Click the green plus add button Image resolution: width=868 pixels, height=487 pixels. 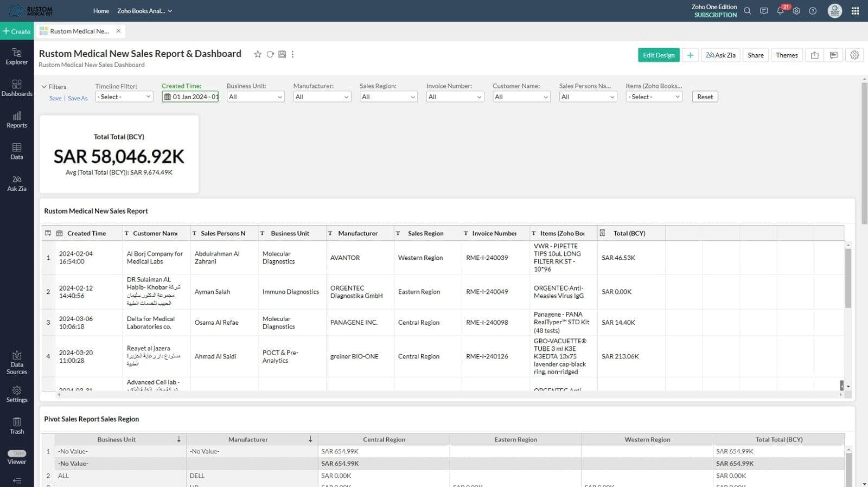click(690, 55)
